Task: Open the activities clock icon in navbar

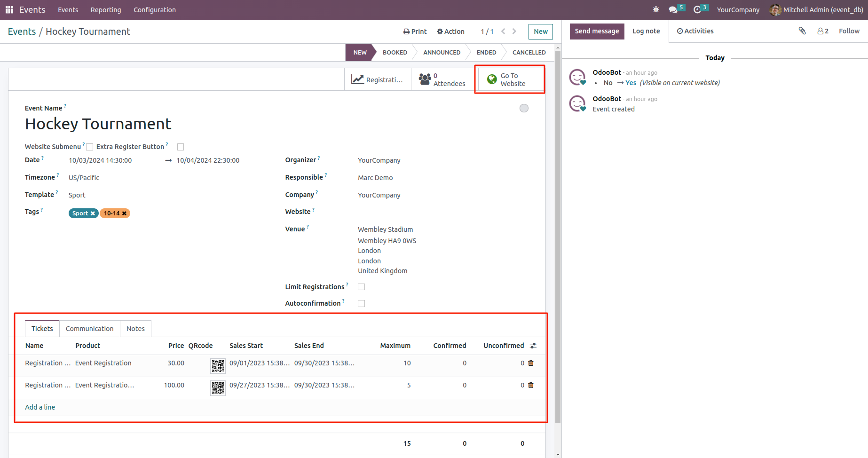Action: 697,9
